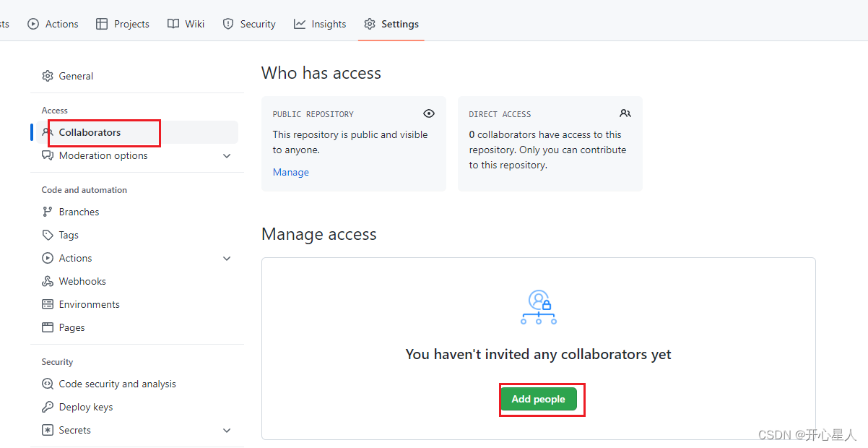
Task: Click the comment icon beside Moderation options
Action: [48, 155]
